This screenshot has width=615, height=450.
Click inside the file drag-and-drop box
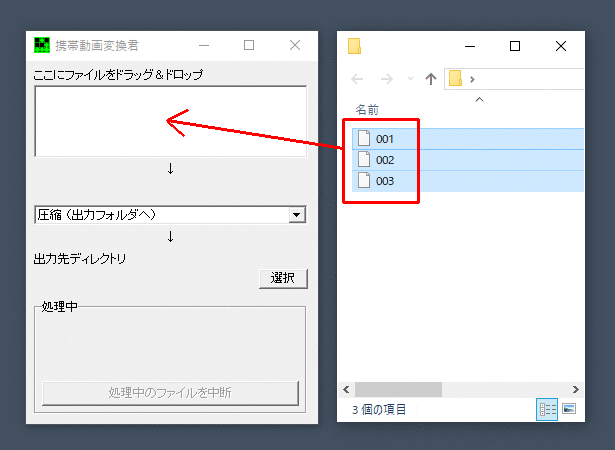pyautogui.click(x=170, y=121)
